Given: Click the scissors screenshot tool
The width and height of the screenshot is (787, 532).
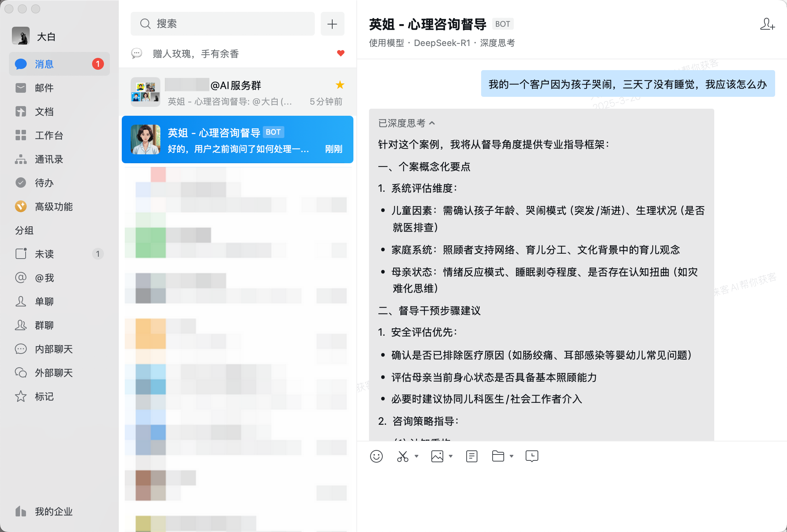Looking at the screenshot, I should [x=403, y=456].
